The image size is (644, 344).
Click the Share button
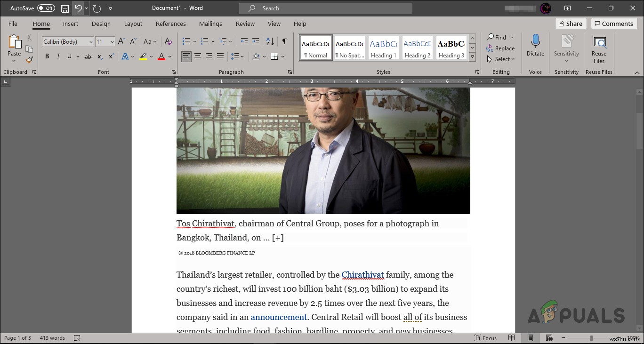[570, 24]
